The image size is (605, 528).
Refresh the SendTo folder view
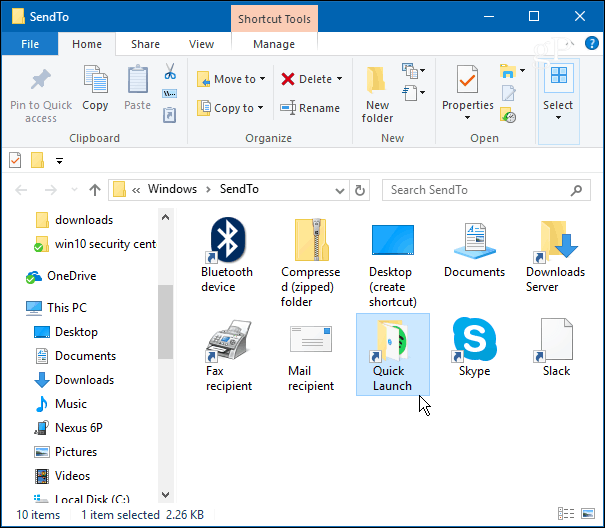[x=360, y=190]
